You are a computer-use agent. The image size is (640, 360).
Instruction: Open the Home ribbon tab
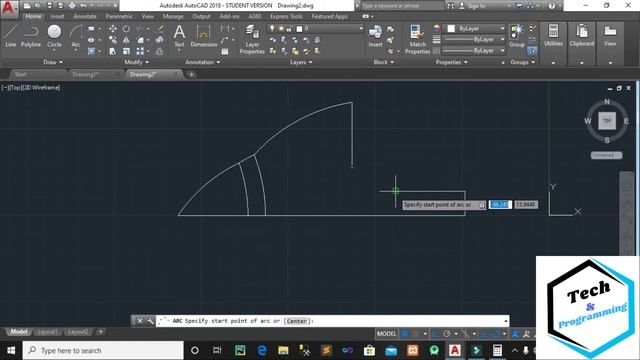pos(33,16)
